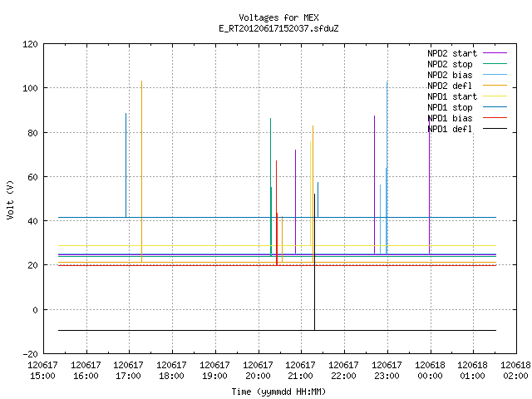Click the x-axis label 120617 20:00

pyautogui.click(x=258, y=371)
